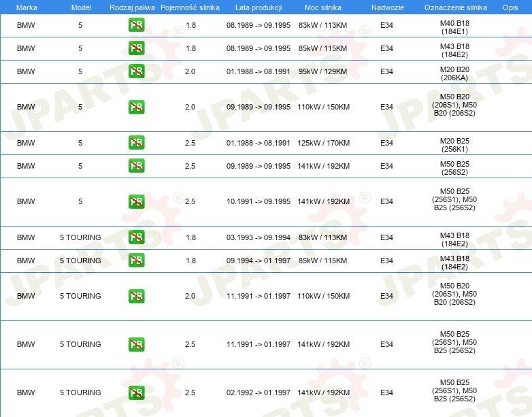This screenshot has width=532, height=417.
Task: Select the Rodzaj paliwa column header
Action: (132, 7)
